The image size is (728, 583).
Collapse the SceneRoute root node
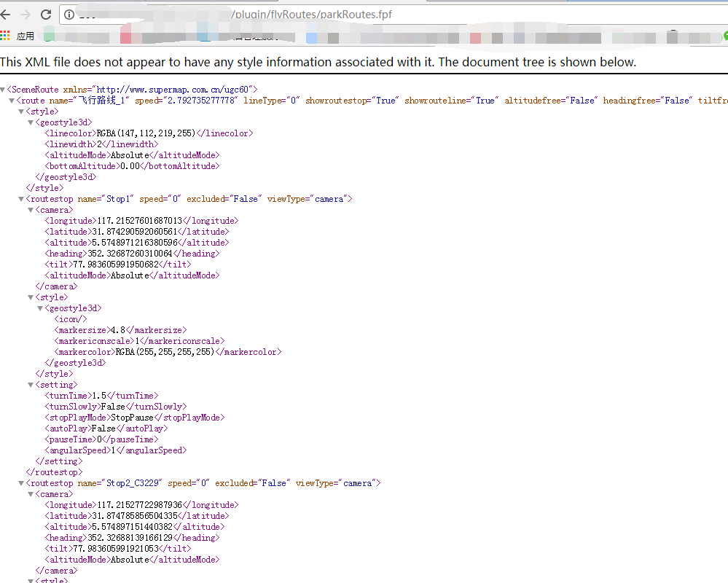[3, 90]
